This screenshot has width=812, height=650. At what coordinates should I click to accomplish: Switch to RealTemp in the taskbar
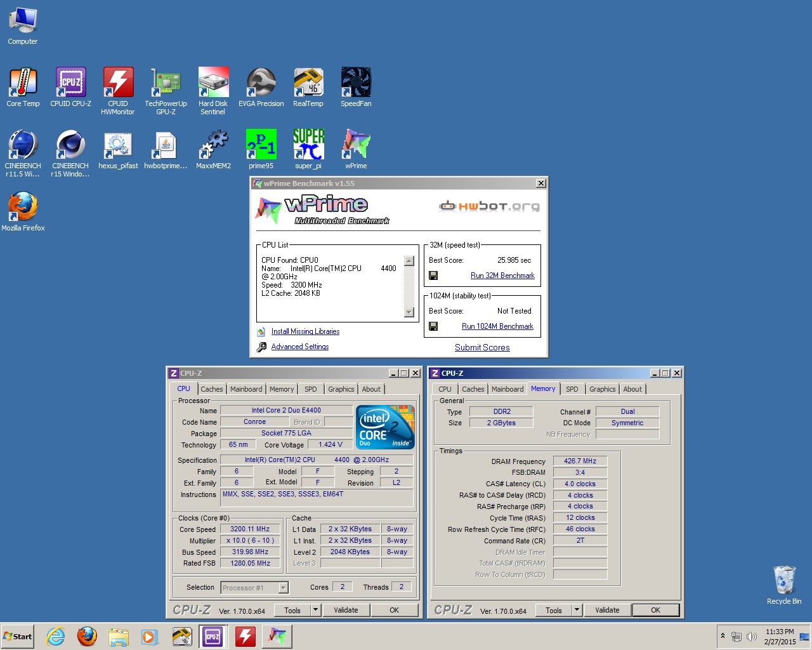[x=182, y=637]
